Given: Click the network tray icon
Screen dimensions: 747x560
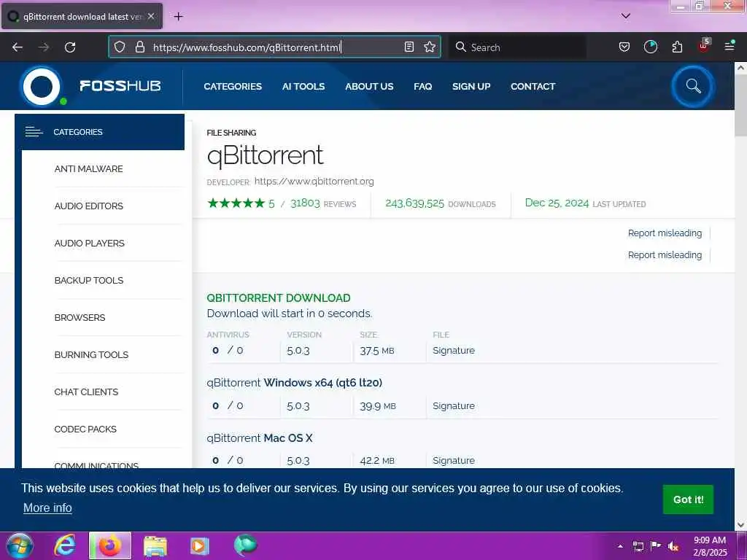Looking at the screenshot, I should click(x=638, y=546).
